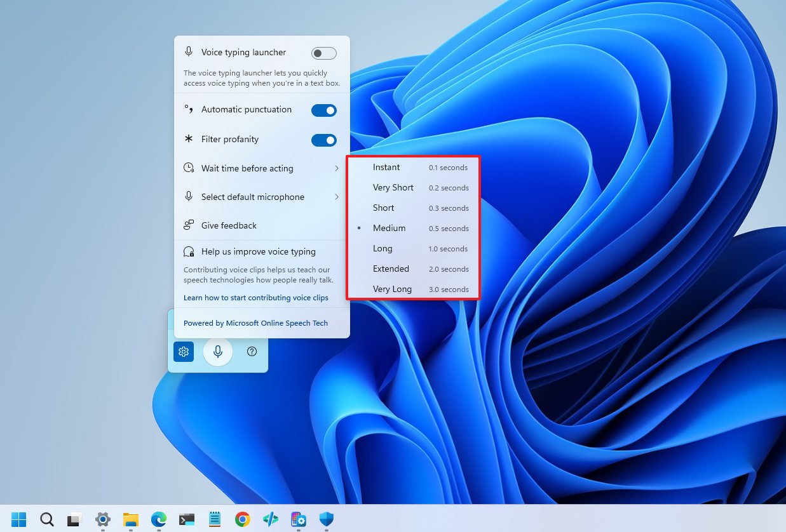Choose the Very Long 3.0 seconds option
This screenshot has height=532, width=786.
point(413,289)
